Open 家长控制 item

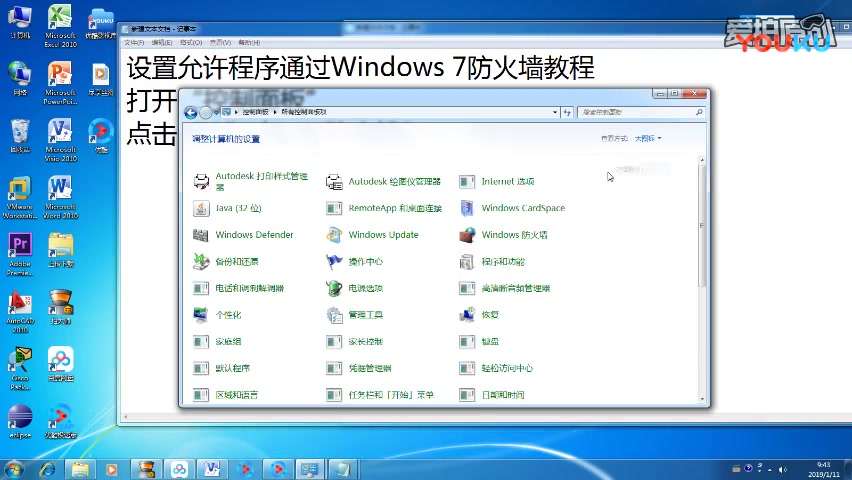tap(354, 341)
